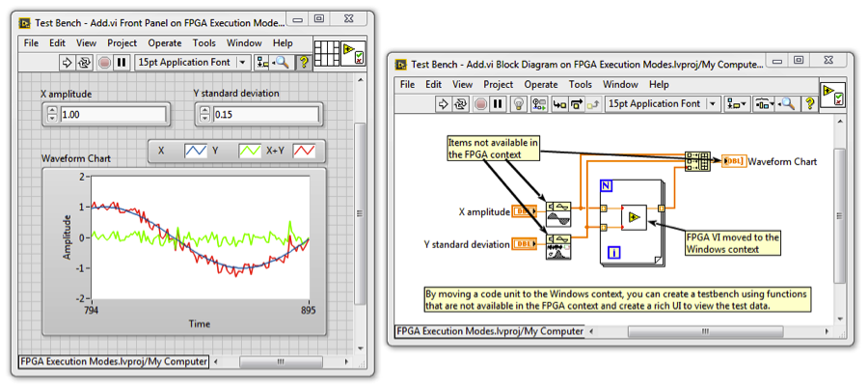Click the red X+Y plot legend swatch
This screenshot has height=390, width=868.
[304, 151]
